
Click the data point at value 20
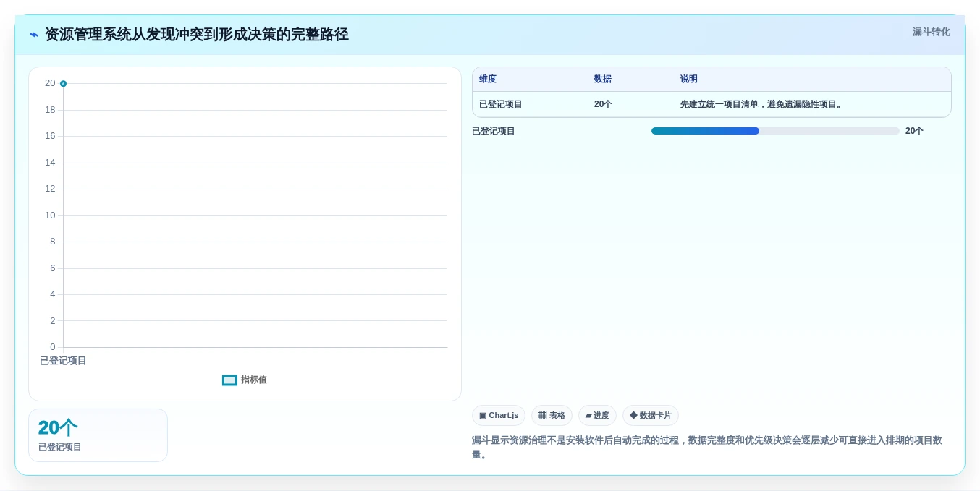63,84
